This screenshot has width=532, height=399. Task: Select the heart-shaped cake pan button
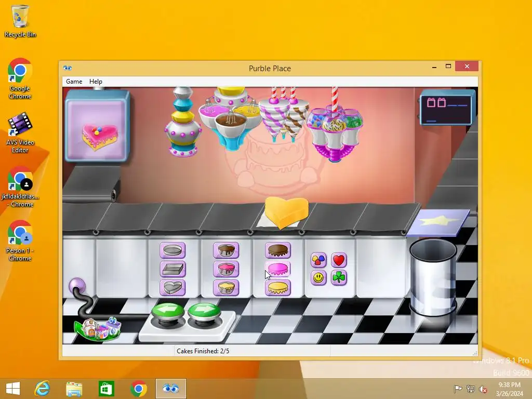click(172, 288)
